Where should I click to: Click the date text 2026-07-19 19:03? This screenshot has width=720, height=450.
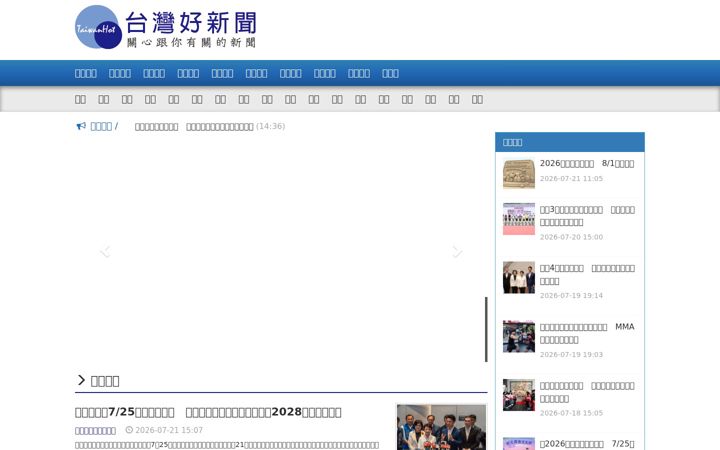click(571, 354)
